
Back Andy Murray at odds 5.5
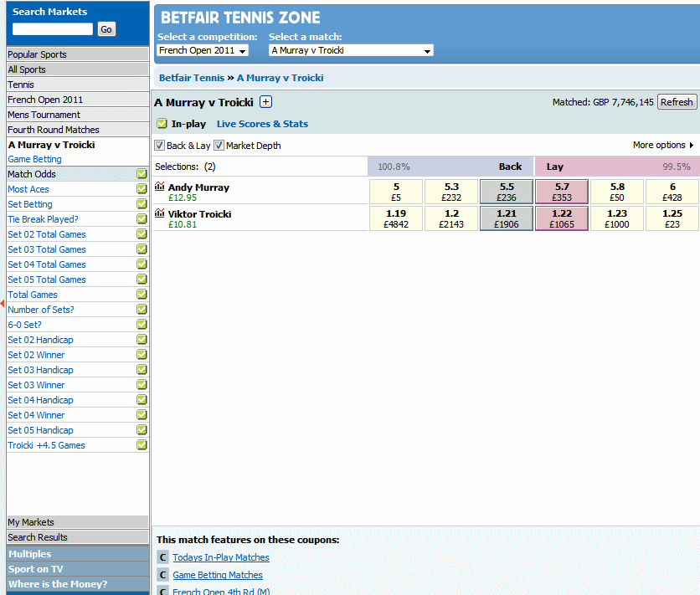(x=507, y=192)
